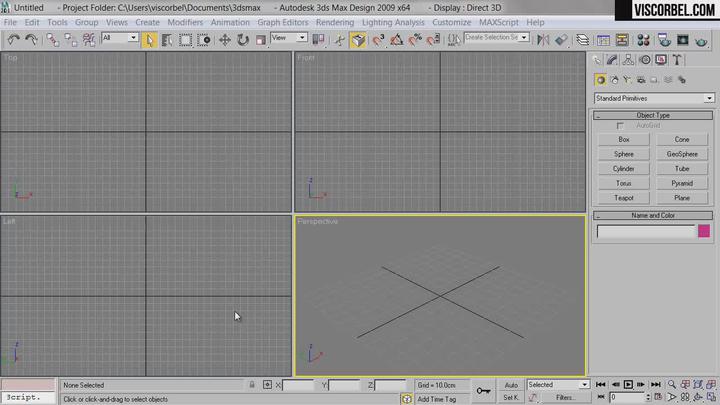
Task: Click the Plane object button
Action: 682,198
